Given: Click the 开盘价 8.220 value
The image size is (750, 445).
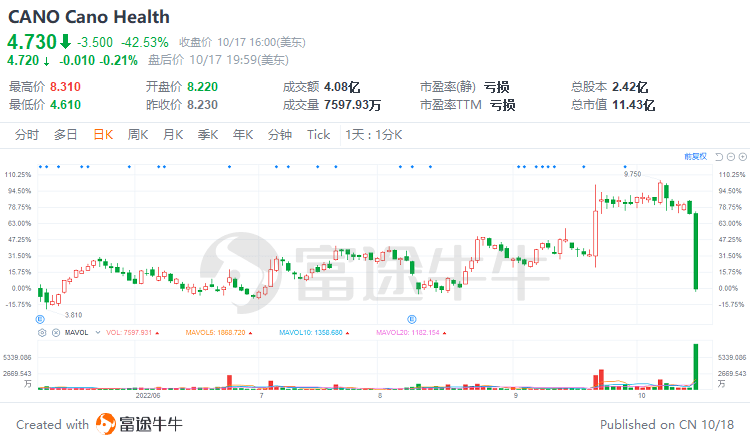Looking at the screenshot, I should point(202,87).
